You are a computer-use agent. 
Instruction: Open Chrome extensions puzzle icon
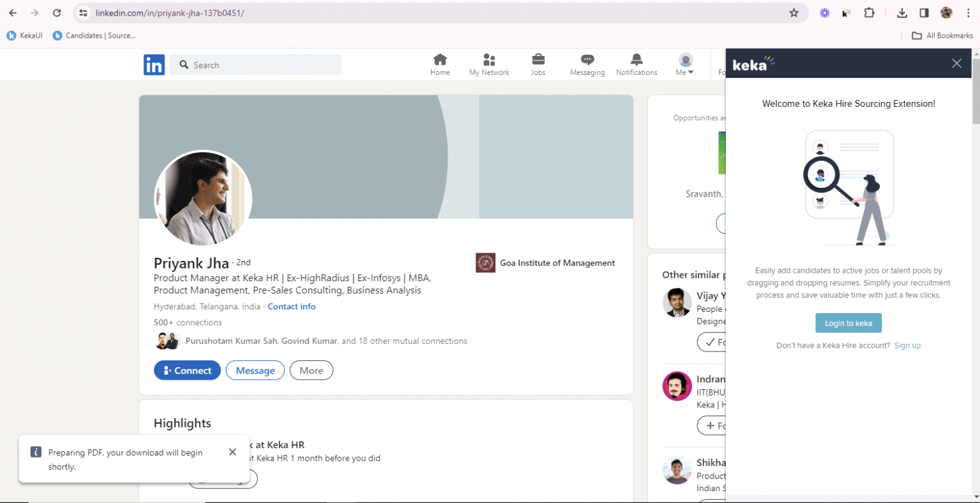click(869, 13)
